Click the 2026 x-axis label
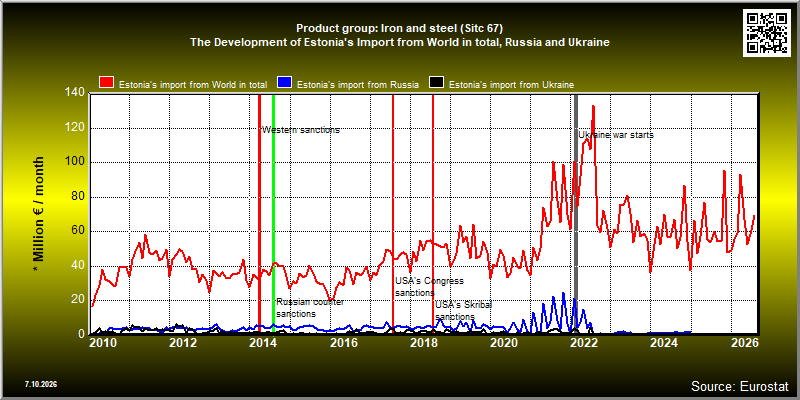This screenshot has width=800, height=400. tap(744, 343)
